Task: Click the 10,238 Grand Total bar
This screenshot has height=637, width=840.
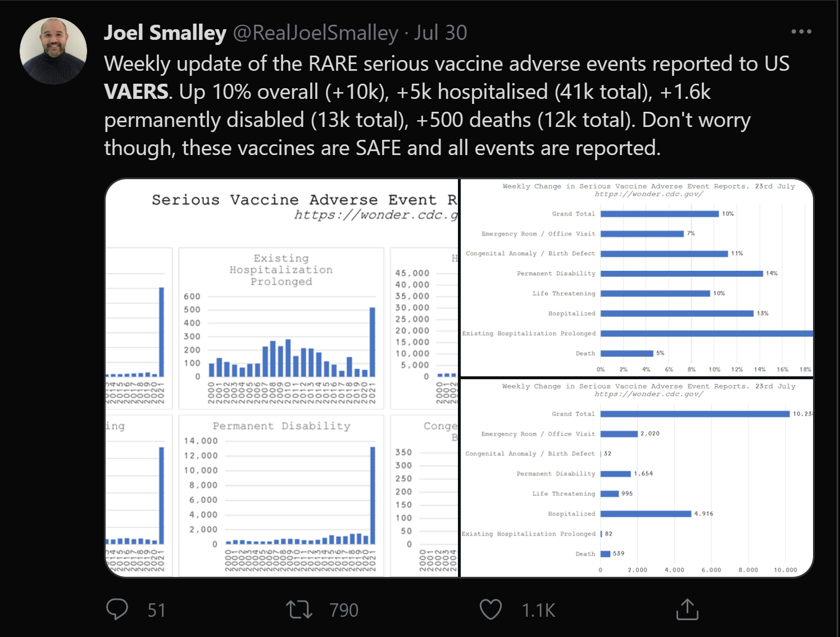Action: pyautogui.click(x=694, y=414)
